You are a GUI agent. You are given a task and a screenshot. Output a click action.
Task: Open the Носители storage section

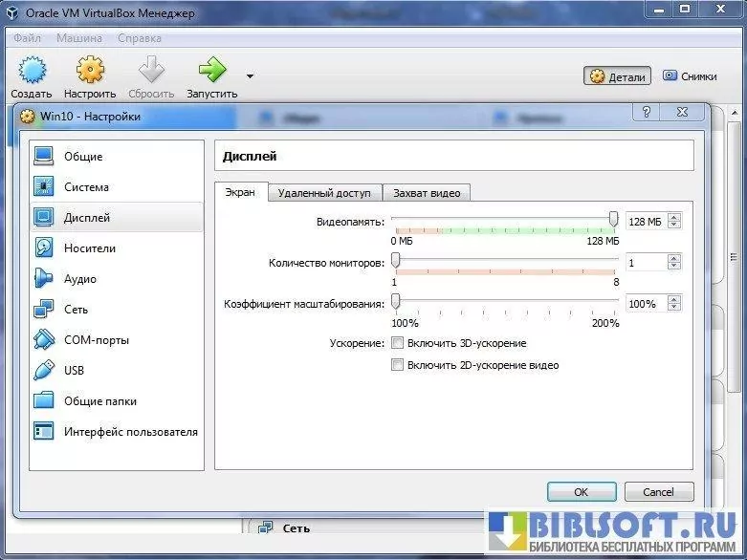tap(89, 248)
